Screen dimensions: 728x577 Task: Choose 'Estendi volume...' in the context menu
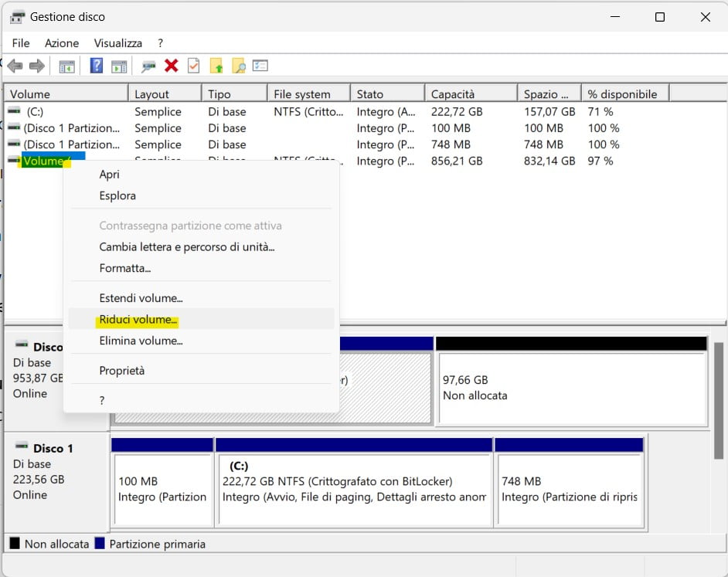pos(141,298)
